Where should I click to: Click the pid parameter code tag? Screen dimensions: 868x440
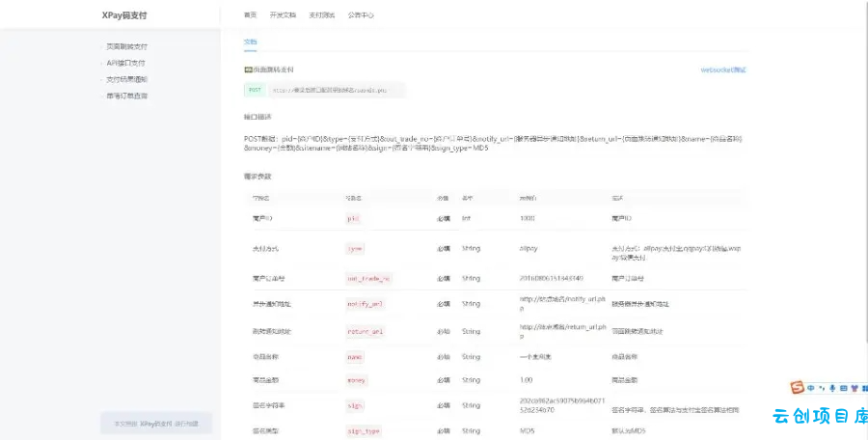353,219
